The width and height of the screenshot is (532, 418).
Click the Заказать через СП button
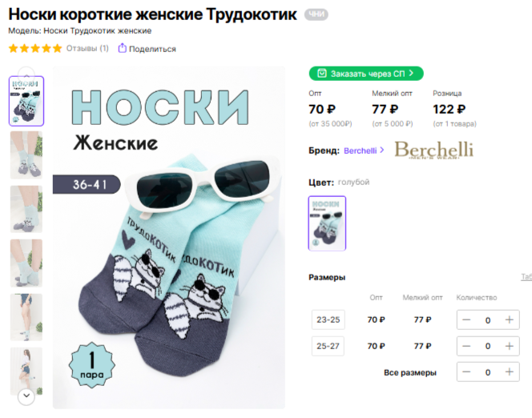pos(366,74)
